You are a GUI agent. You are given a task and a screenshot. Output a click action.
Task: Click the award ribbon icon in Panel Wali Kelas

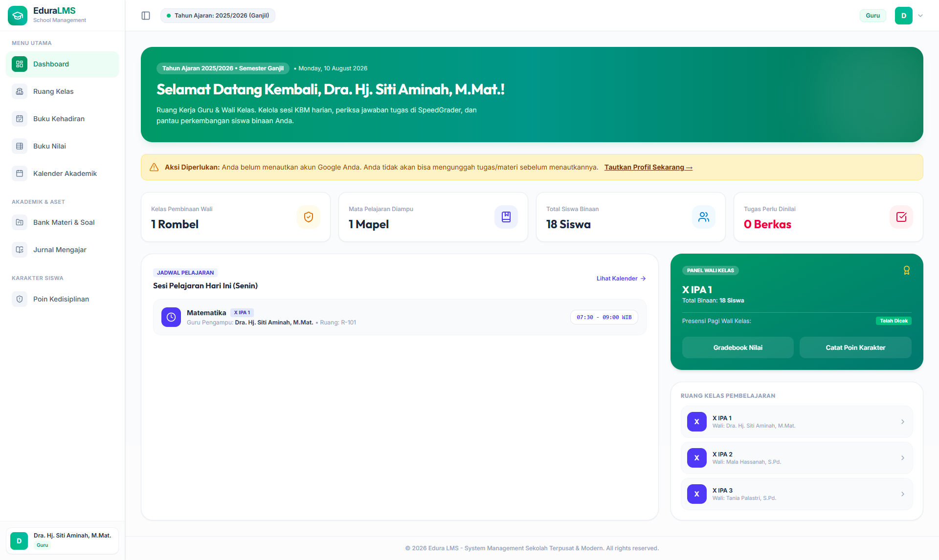[906, 270]
